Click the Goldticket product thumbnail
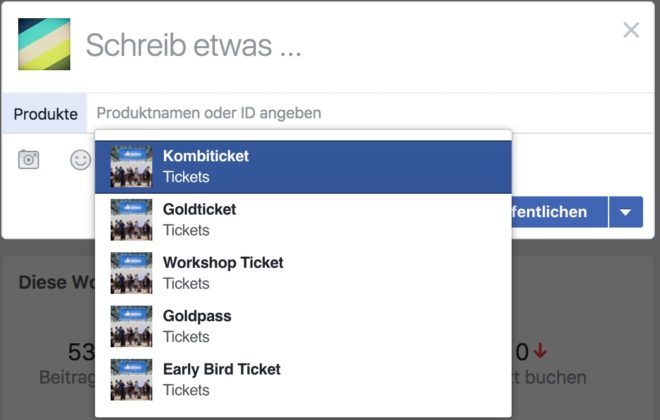This screenshot has width=660, height=420. tap(131, 220)
